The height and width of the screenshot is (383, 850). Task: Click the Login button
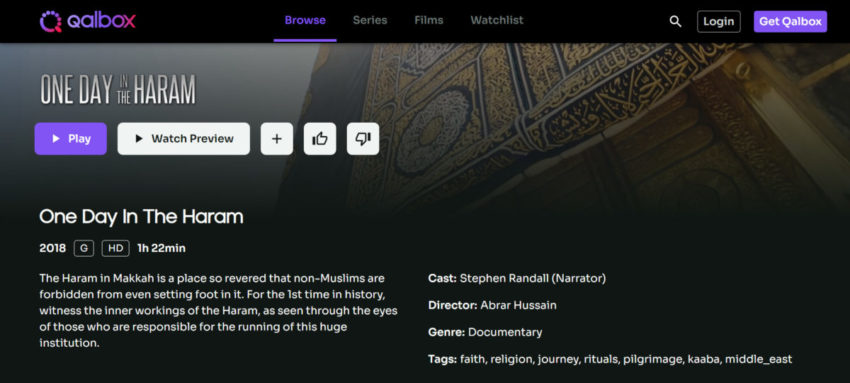tap(719, 22)
